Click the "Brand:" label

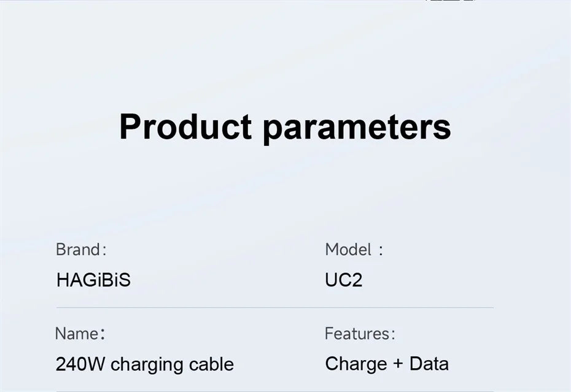point(81,250)
